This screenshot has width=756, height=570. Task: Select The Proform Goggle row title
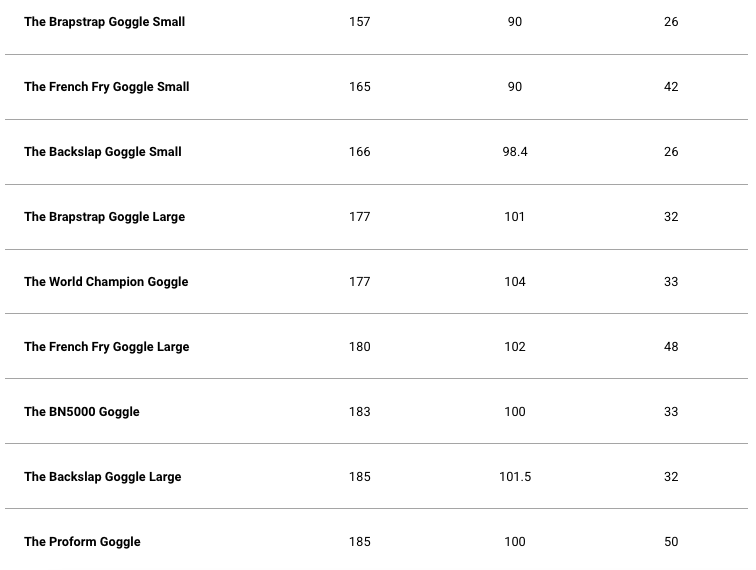82,542
